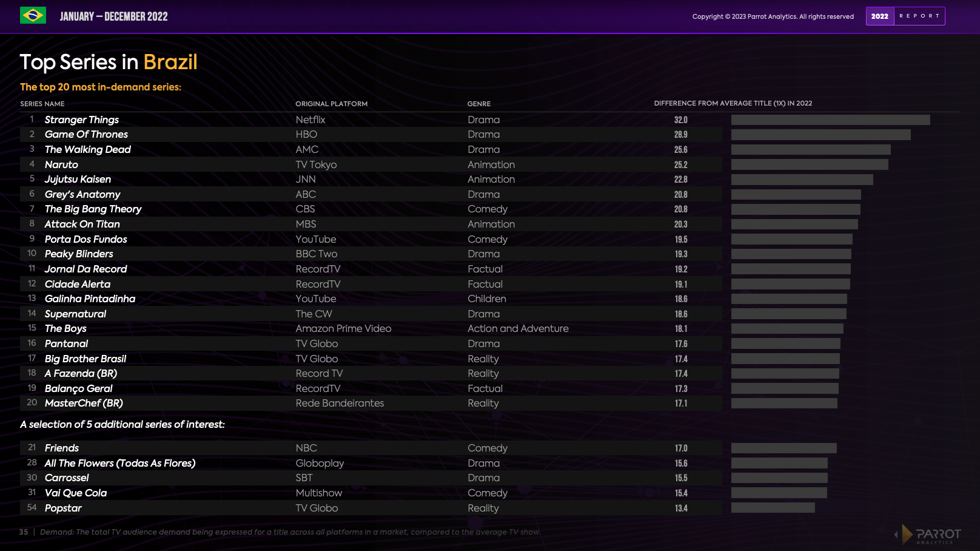Viewport: 980px width, 551px height.
Task: Click the 'January – December 2022' header text
Action: (113, 16)
